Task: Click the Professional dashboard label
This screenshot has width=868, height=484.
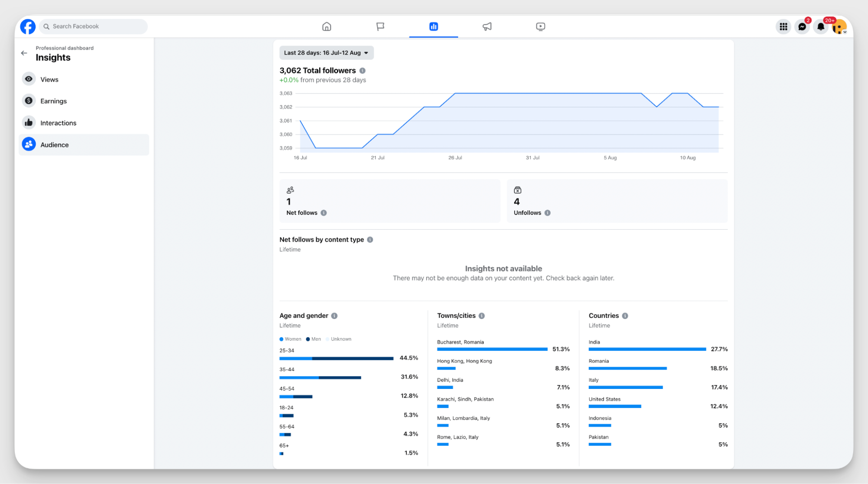Action: [64, 48]
